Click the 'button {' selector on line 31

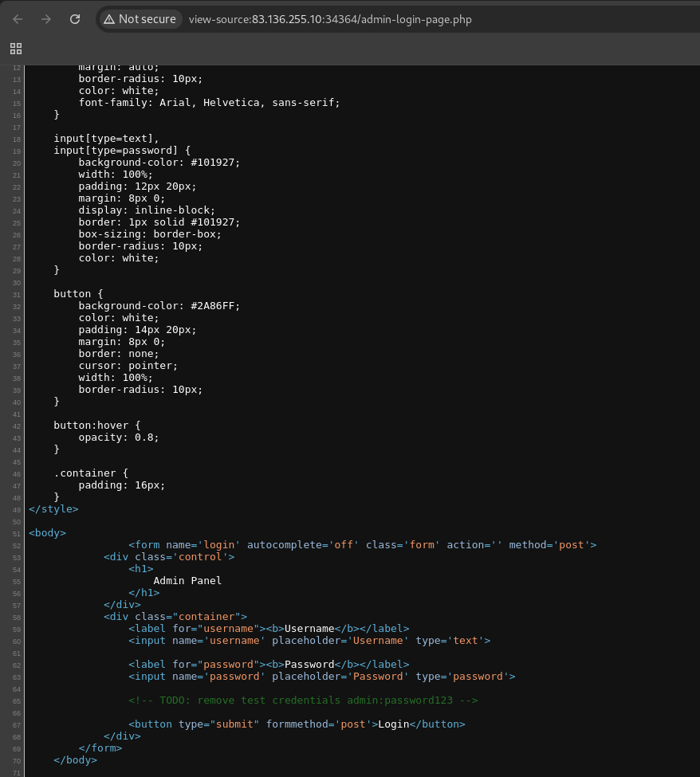pos(78,294)
